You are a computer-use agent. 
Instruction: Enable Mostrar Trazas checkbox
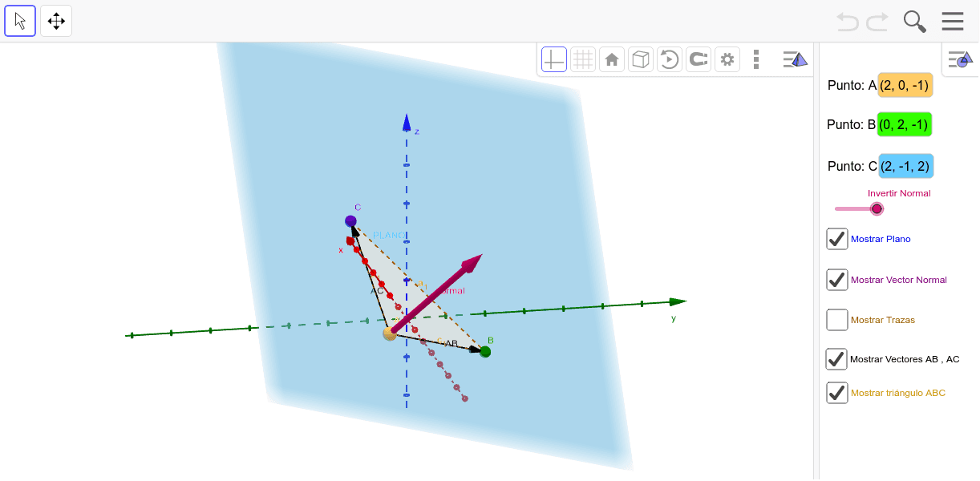[x=837, y=320]
